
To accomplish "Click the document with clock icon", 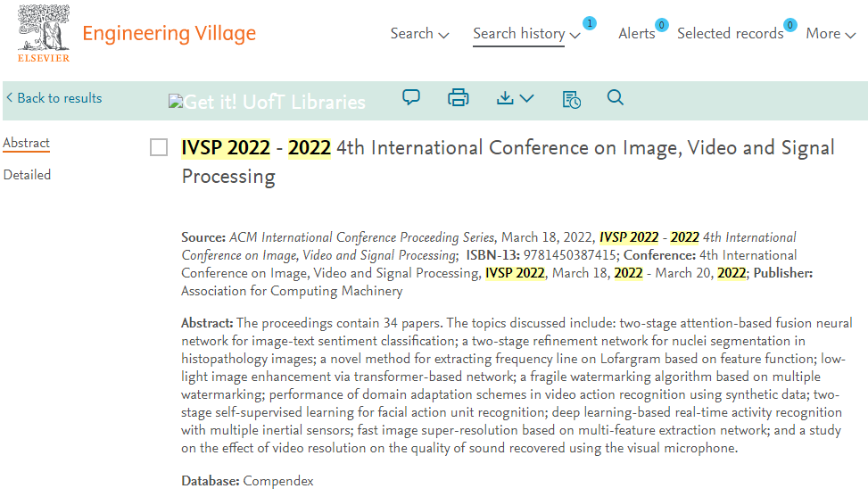I will pos(571,99).
